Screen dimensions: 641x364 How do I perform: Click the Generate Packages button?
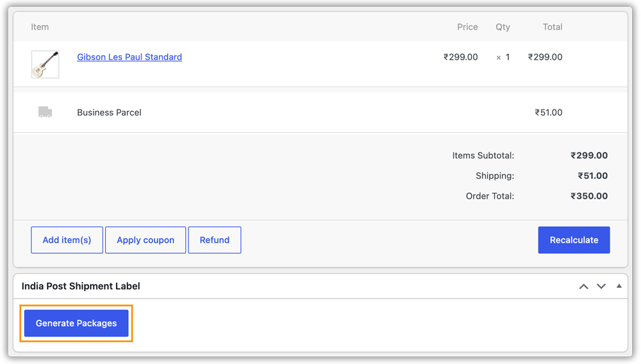(x=76, y=323)
